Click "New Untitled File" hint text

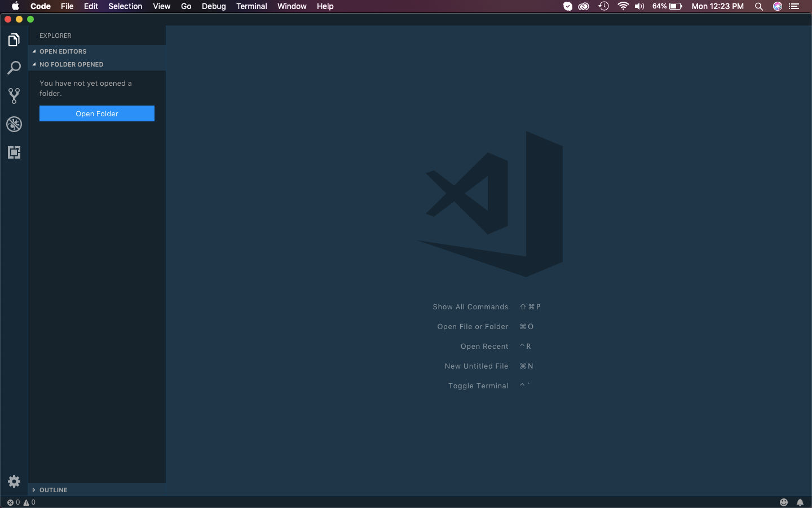tap(476, 366)
